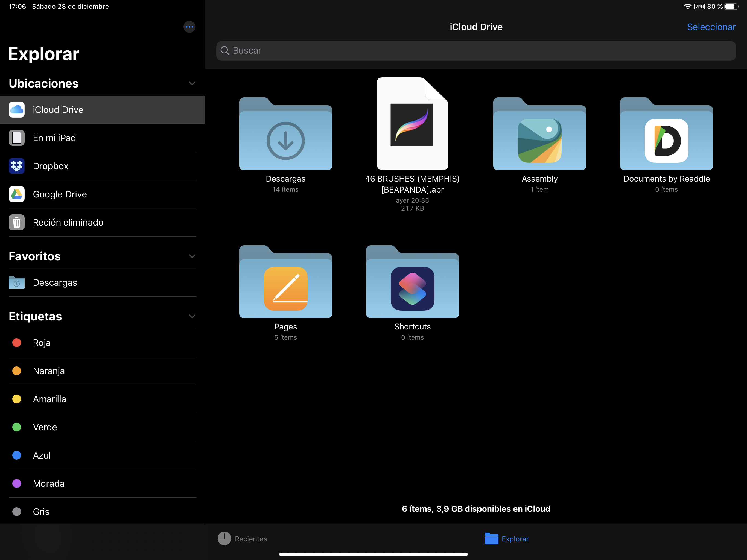The height and width of the screenshot is (560, 747).
Task: Tap the battery icon in status bar
Action: click(x=731, y=6)
